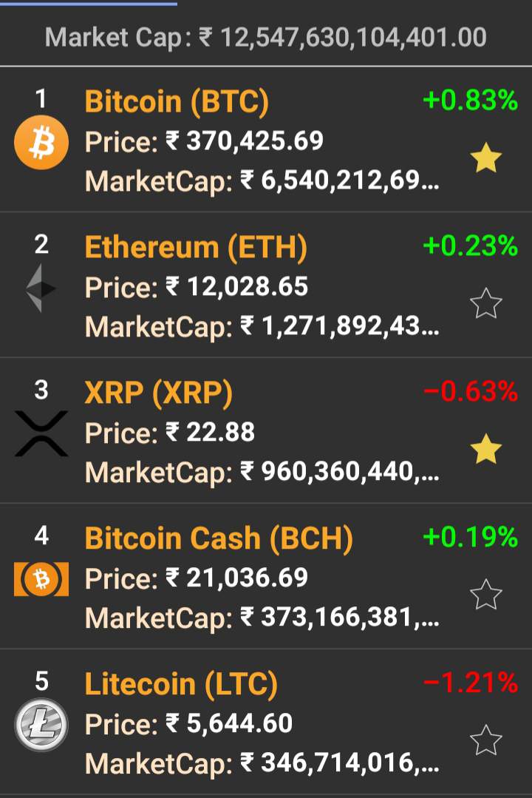Open the Bitcoin (BTC) coin title
Image resolution: width=532 pixels, height=798 pixels.
pyautogui.click(x=177, y=101)
